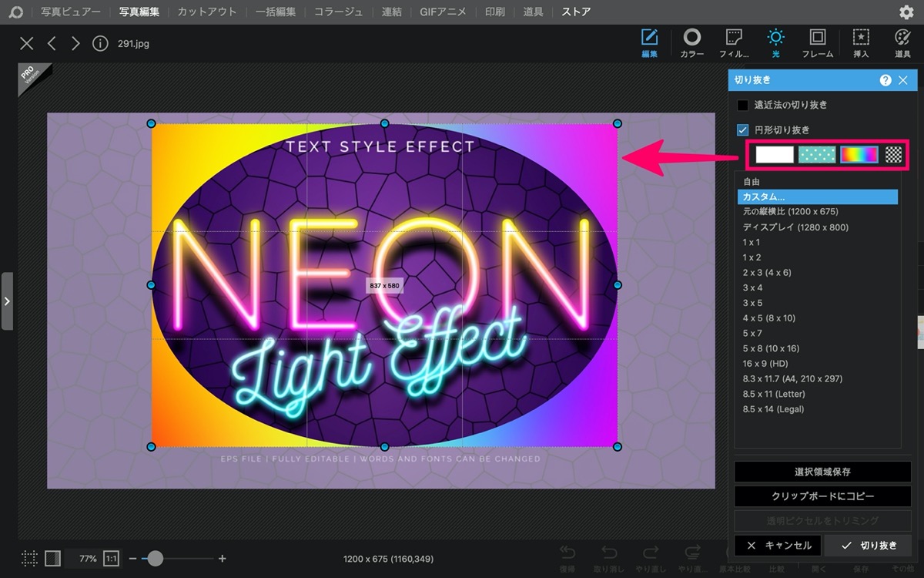Viewport: 924px width, 578px height.
Task: Show photo information for 291.jpg
Action: [x=100, y=44]
